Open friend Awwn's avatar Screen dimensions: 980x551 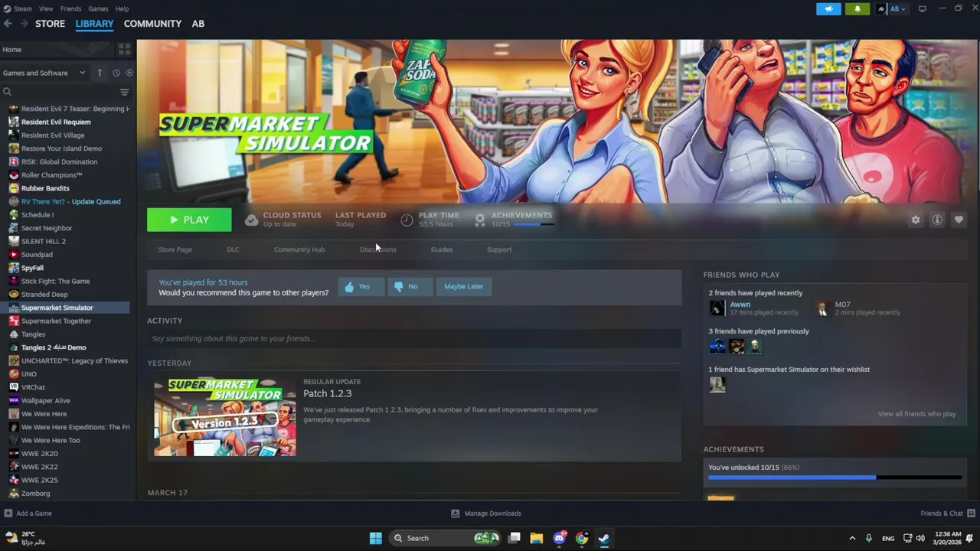point(717,308)
